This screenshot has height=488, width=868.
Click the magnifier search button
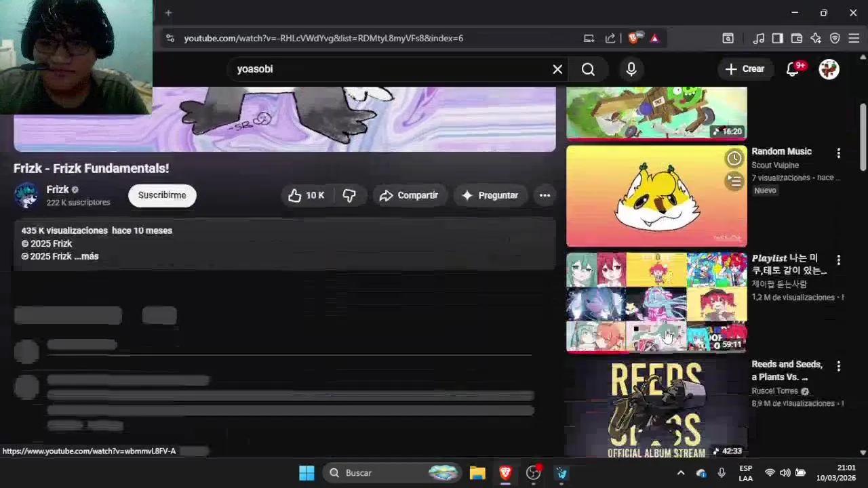pos(588,69)
